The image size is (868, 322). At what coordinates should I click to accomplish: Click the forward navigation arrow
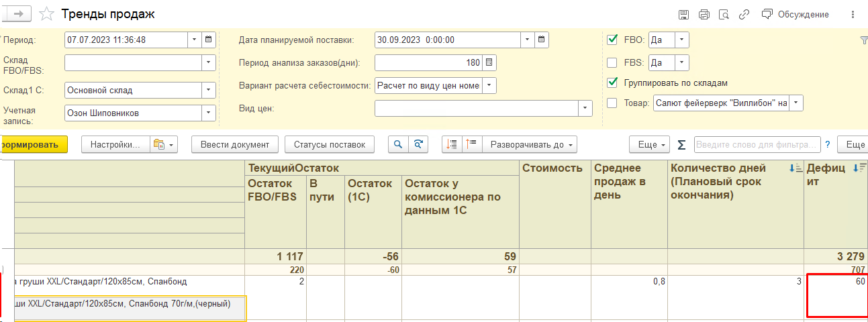(x=18, y=14)
